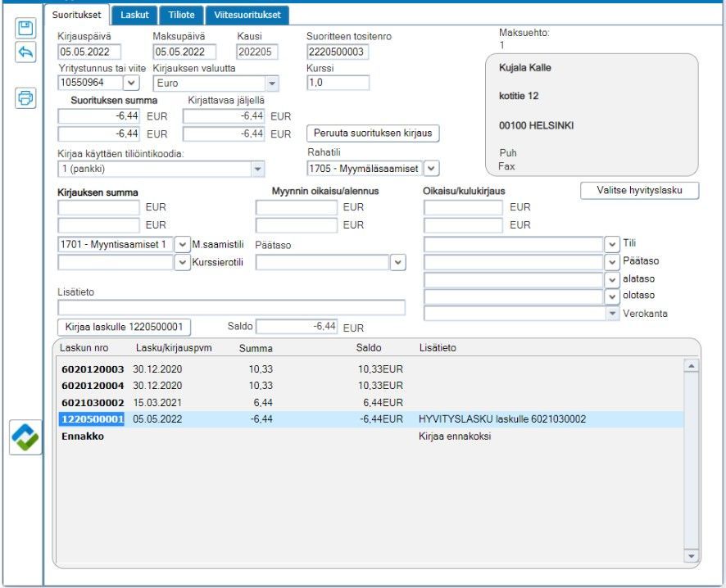The width and height of the screenshot is (726, 588).
Task: Expand the 1701 Myyntisaamiset account dropdown
Action: [x=182, y=244]
